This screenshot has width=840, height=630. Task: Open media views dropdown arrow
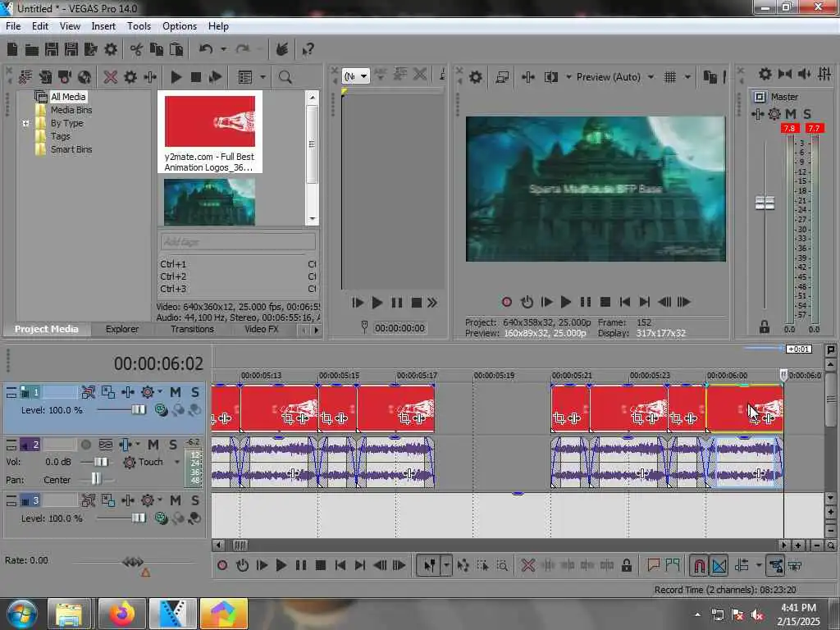pyautogui.click(x=262, y=77)
